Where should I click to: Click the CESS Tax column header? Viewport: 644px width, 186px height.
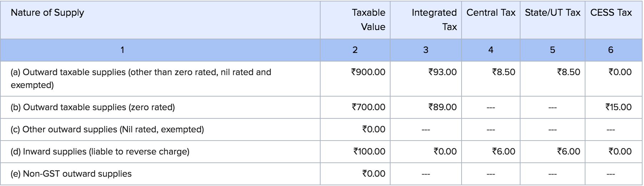(x=611, y=13)
